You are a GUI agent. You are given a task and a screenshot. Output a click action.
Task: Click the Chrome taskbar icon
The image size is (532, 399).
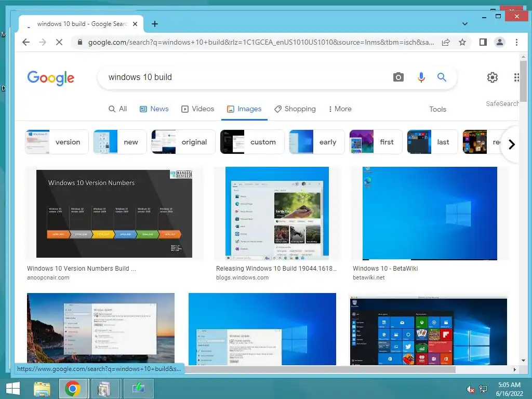[x=73, y=389]
